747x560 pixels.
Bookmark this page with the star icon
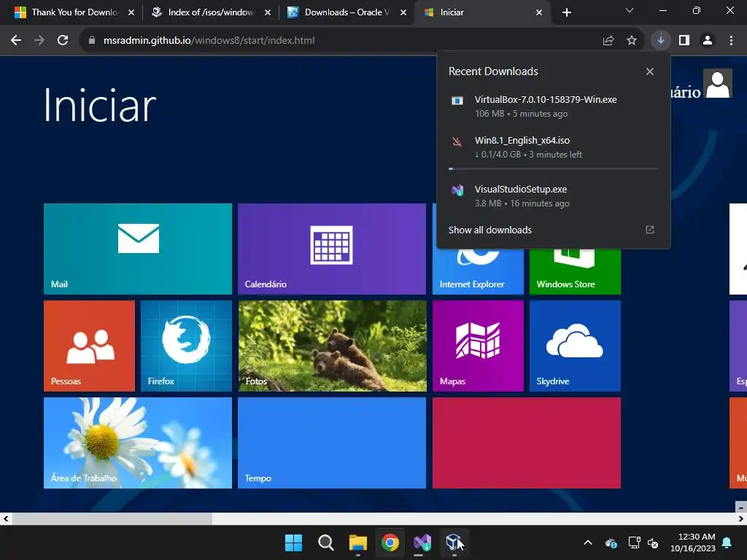631,41
